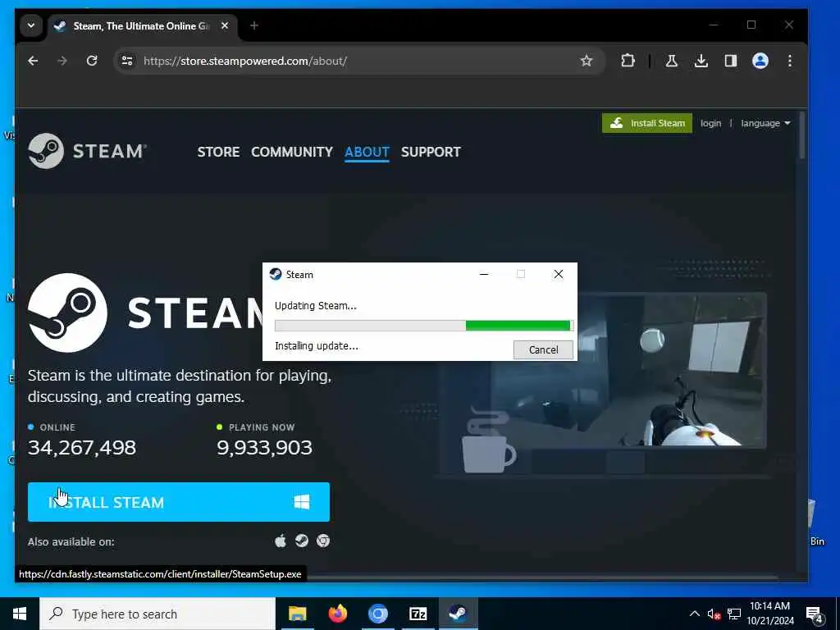Screen dimensions: 840x630
Task: Click the online count 34,267,498
Action: (82, 448)
